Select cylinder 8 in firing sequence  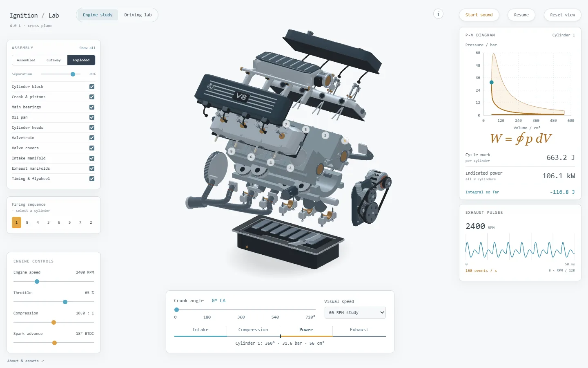[27, 222]
